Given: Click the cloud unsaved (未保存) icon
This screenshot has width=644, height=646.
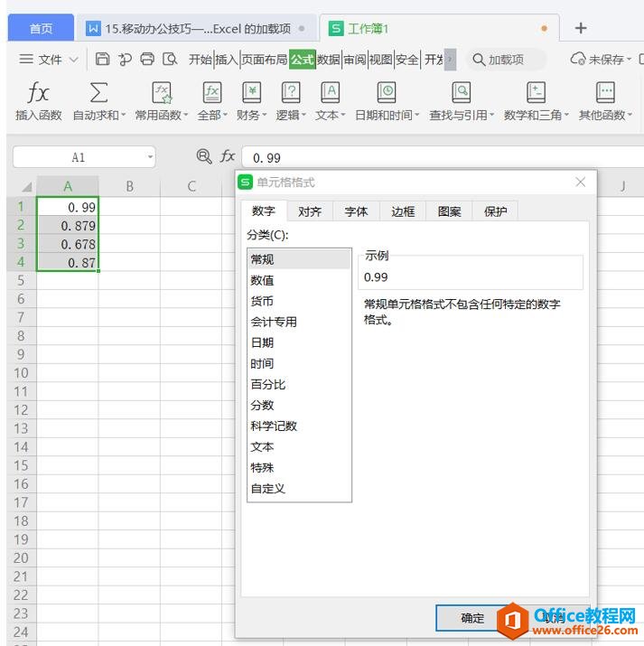Looking at the screenshot, I should click(x=578, y=59).
